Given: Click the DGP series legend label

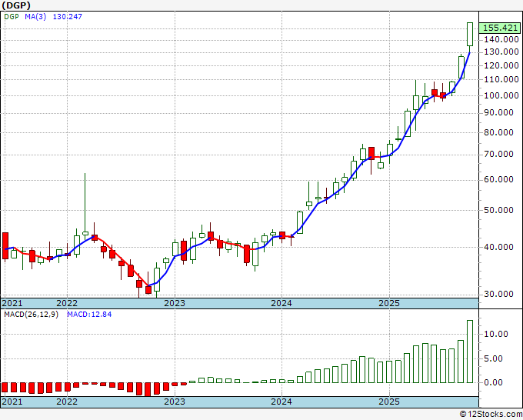Looking at the screenshot, I should (x=12, y=16).
